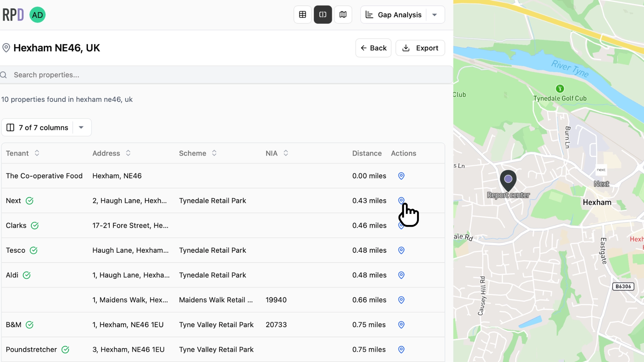Click the Back button
The image size is (644, 362).
[373, 48]
